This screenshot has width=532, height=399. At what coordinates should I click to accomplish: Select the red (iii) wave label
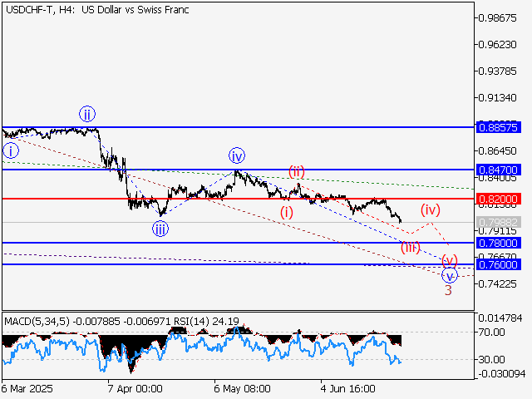(x=410, y=247)
